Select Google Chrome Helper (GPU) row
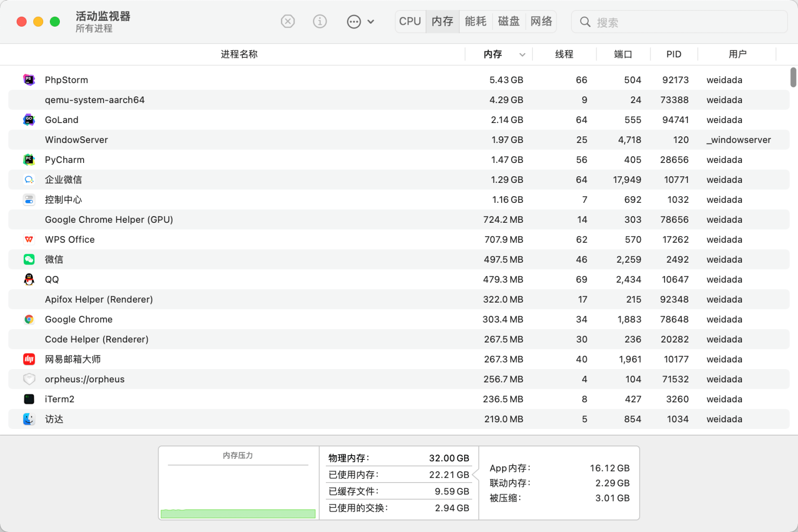This screenshot has height=532, width=798. pyautogui.click(x=399, y=219)
